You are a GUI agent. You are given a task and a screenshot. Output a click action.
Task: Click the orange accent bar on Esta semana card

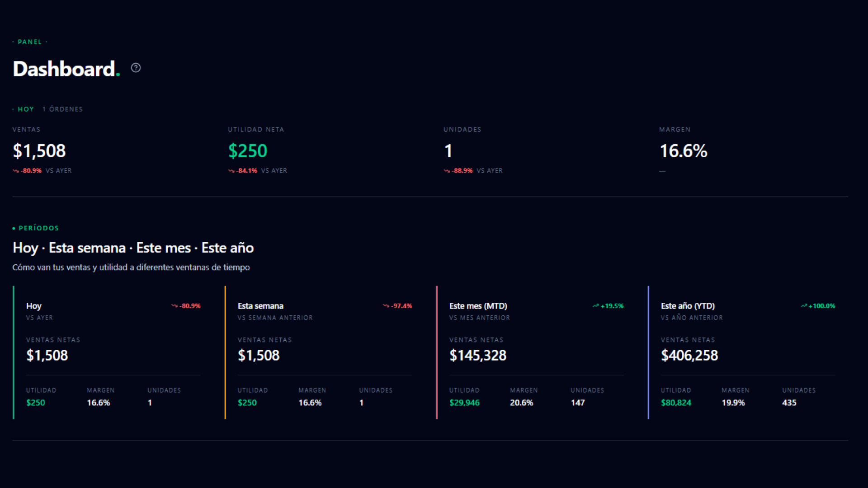click(x=225, y=352)
